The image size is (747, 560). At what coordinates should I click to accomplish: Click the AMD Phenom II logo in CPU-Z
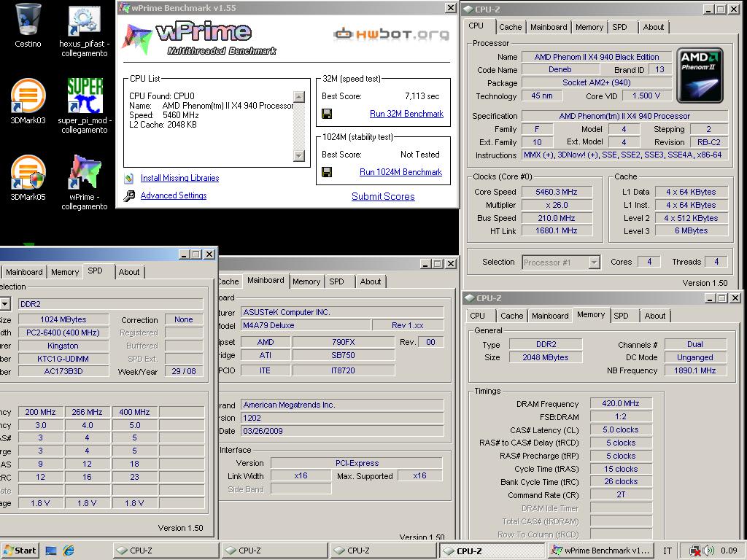(700, 75)
